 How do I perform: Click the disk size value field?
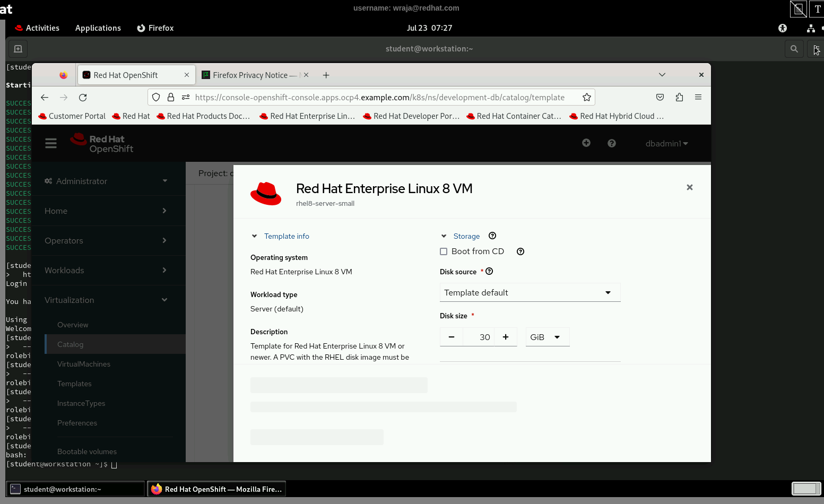[479, 337]
